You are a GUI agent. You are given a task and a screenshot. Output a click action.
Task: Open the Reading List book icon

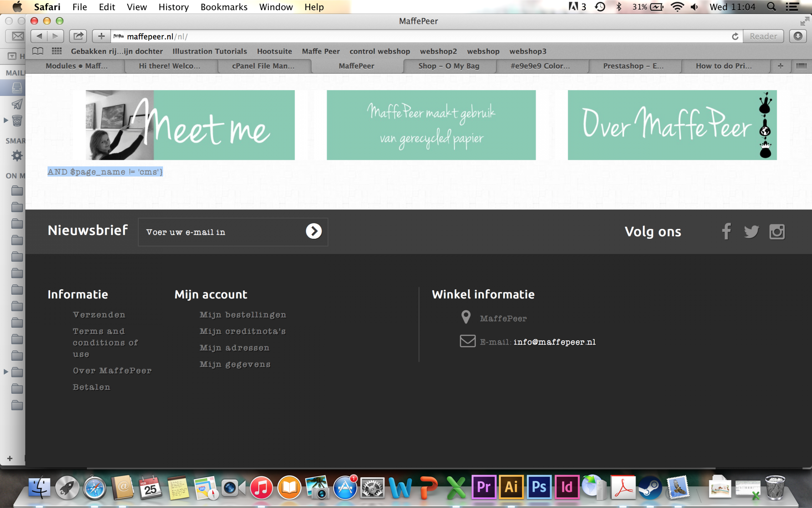click(x=38, y=51)
